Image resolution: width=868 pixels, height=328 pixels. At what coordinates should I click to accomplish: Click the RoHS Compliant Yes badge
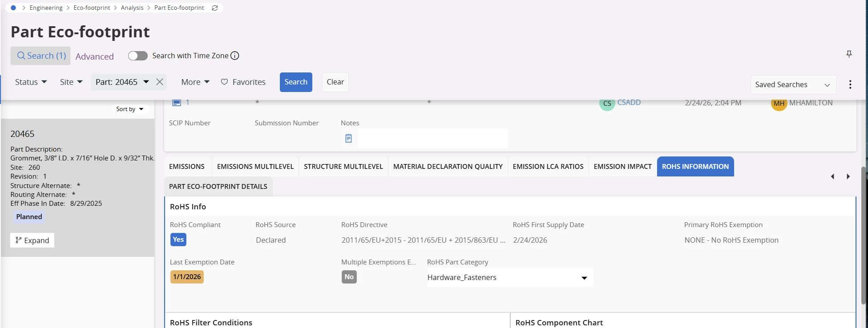(178, 240)
